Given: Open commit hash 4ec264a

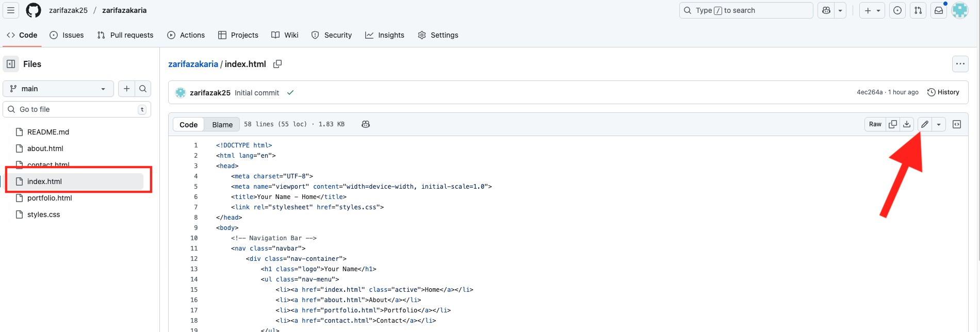Looking at the screenshot, I should coord(870,92).
